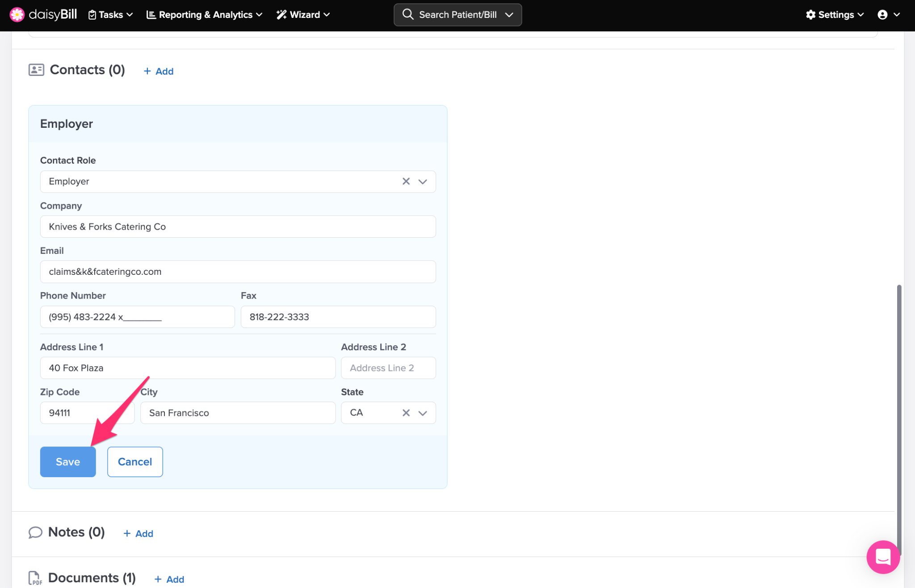Click the Address Line 2 field
Image resolution: width=915 pixels, height=588 pixels.
pos(388,368)
